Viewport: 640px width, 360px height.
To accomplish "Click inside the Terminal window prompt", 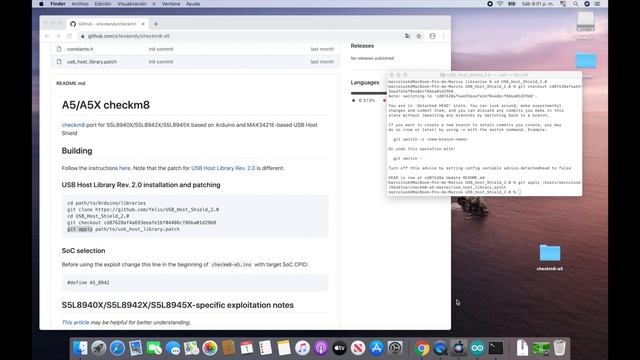I will pos(519,192).
